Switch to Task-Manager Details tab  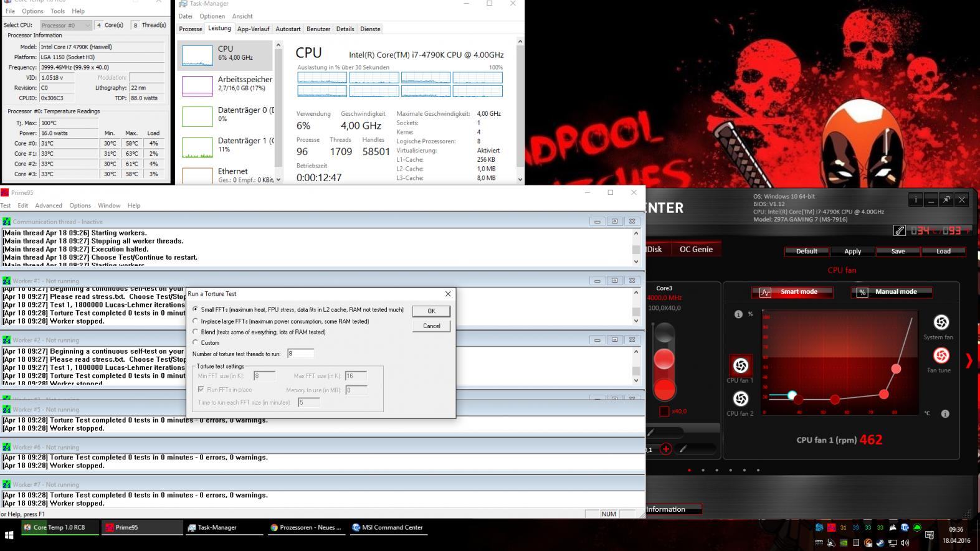[345, 29]
